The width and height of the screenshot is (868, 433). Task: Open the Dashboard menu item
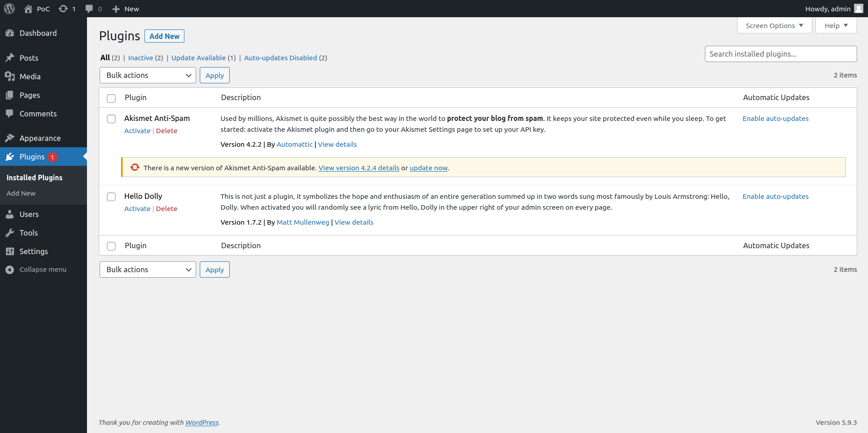click(38, 33)
